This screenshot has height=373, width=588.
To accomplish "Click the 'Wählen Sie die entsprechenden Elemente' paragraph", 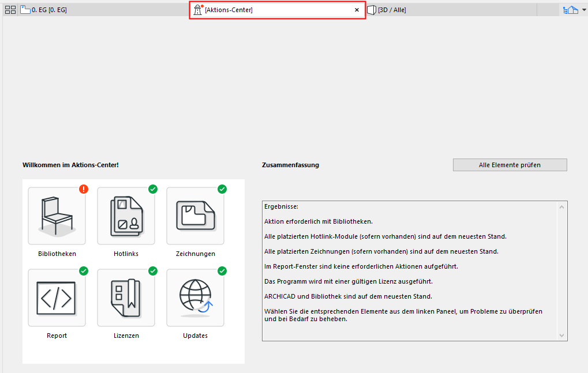I will (403, 315).
